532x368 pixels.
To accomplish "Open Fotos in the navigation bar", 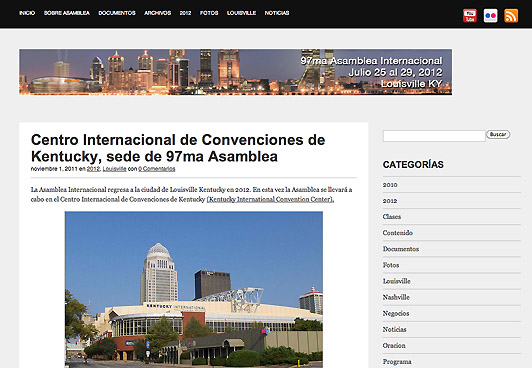I will [209, 13].
